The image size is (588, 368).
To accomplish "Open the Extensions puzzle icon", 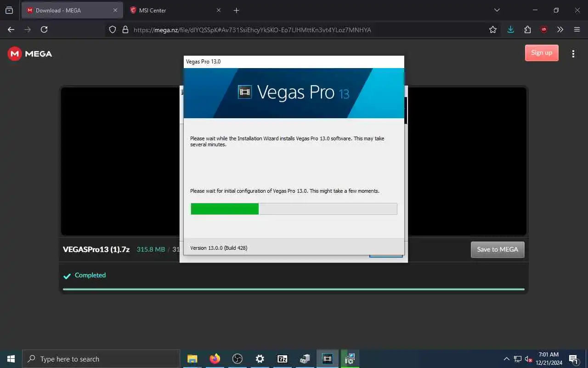I will 527,29.
